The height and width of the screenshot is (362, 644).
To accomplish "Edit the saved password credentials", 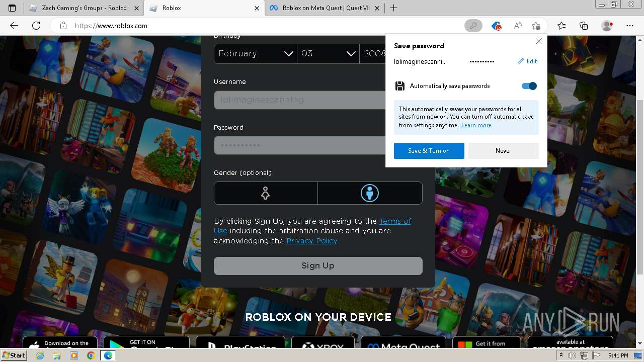I will coord(527,61).
